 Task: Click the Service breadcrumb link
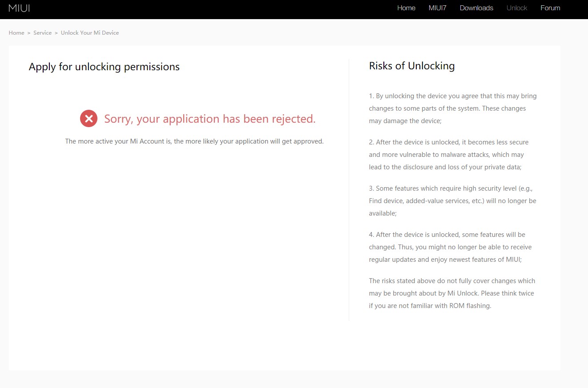[42, 33]
